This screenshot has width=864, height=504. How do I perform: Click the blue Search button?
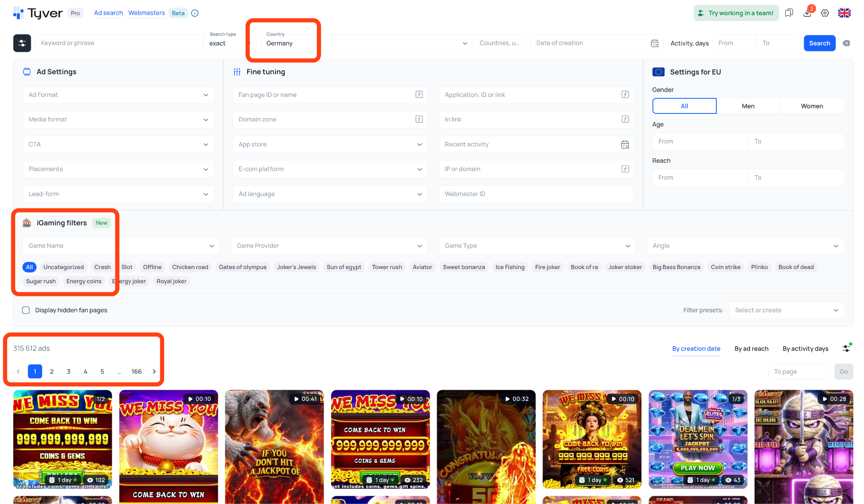(819, 43)
